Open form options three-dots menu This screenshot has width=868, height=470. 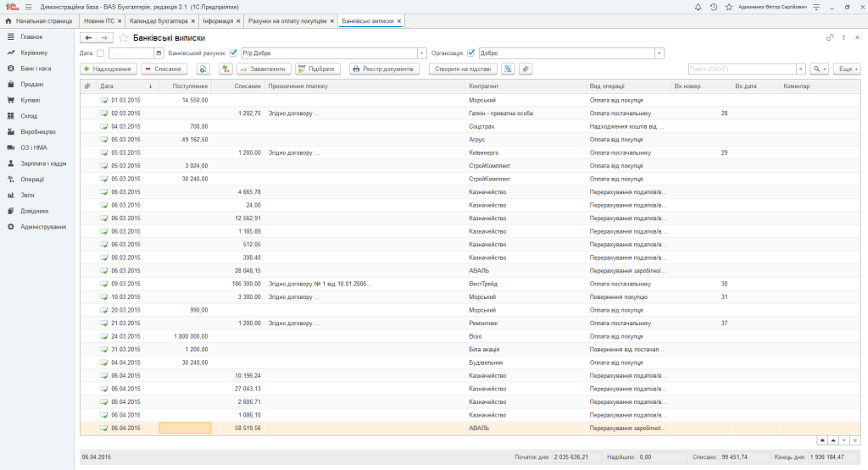coord(843,37)
